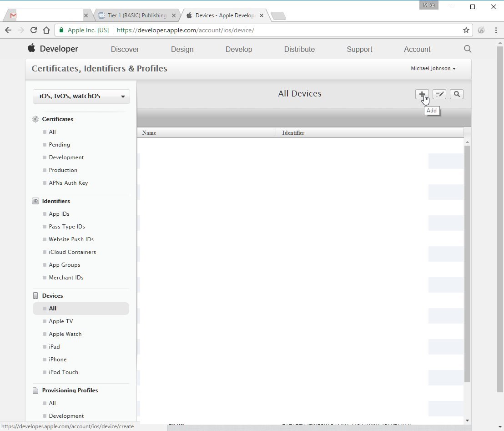Click the search devices magnifier icon
Screen dimensions: 504x431
(456, 94)
